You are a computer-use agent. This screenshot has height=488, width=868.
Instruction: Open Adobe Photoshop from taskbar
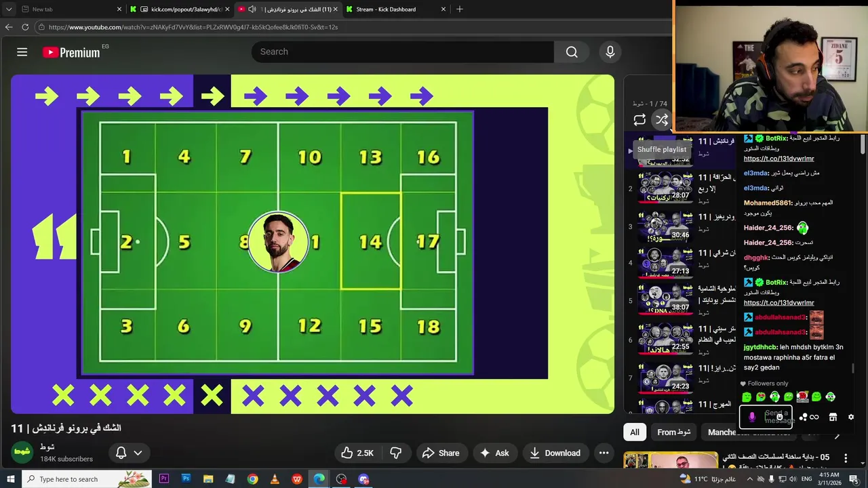coord(186,479)
